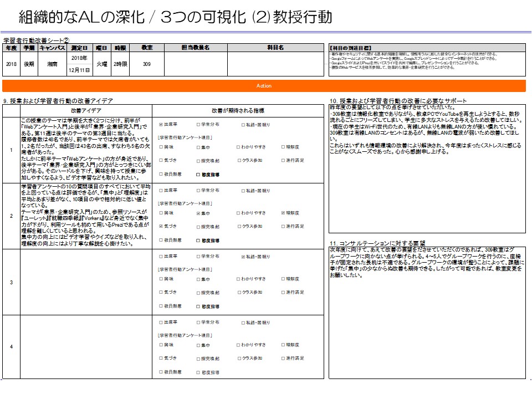Select the 火曜 weekday cell

coord(102,64)
